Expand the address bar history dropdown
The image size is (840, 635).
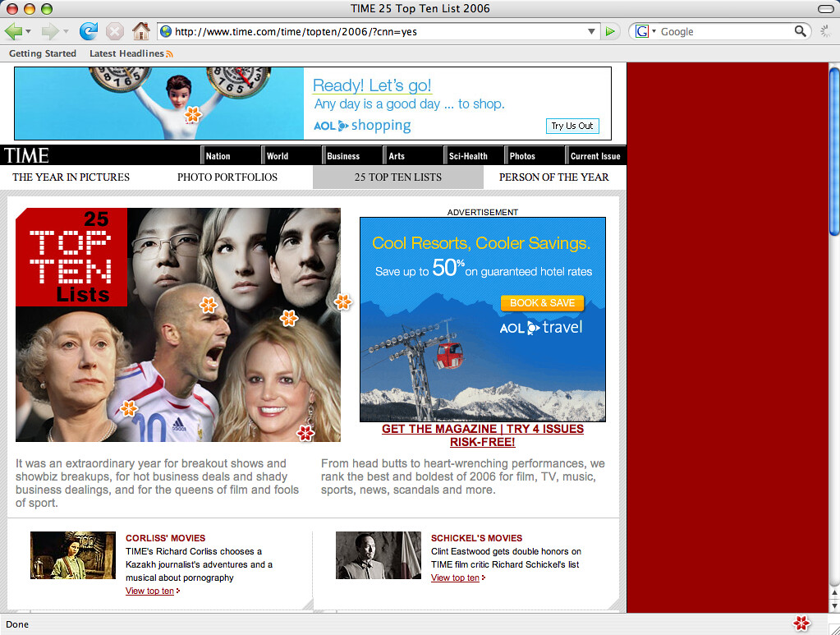click(591, 31)
